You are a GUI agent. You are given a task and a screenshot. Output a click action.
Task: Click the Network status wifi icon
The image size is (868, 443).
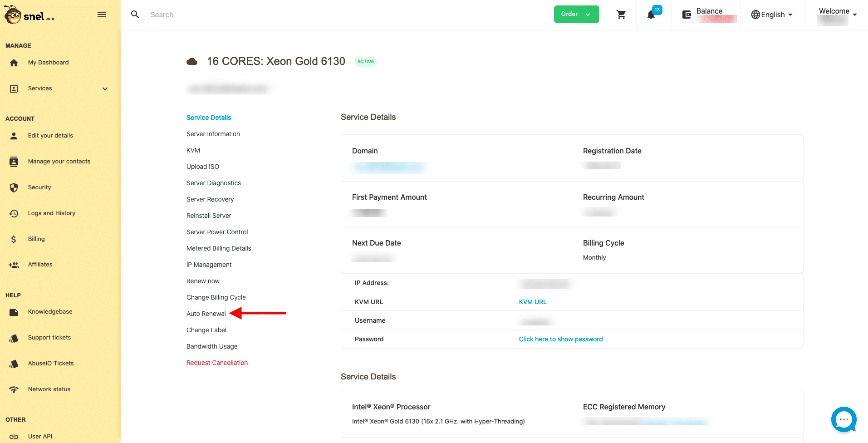point(14,389)
